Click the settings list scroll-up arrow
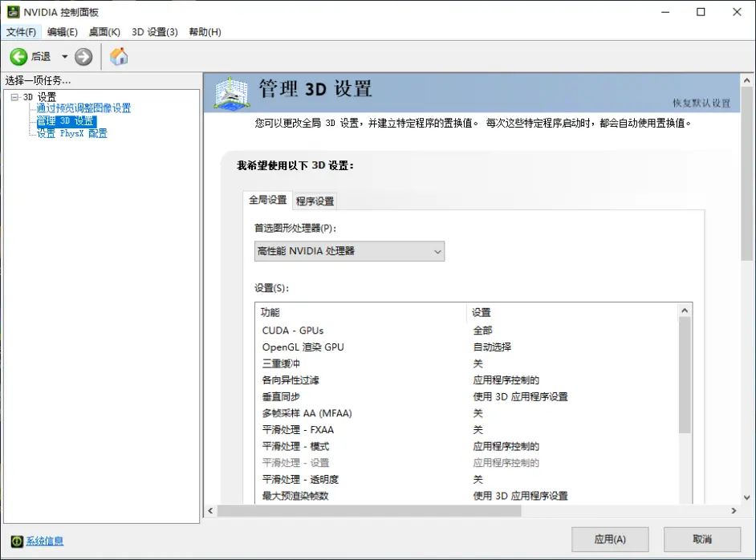The image size is (756, 560). click(685, 310)
